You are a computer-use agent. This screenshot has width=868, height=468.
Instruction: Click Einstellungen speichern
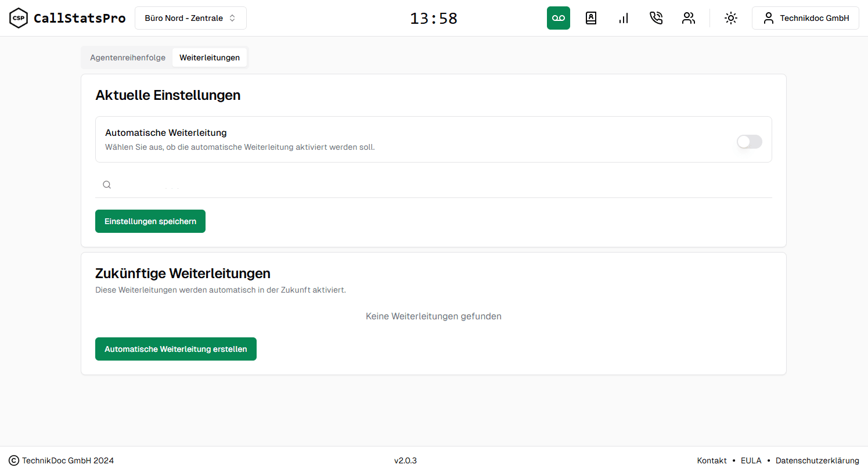pos(150,221)
